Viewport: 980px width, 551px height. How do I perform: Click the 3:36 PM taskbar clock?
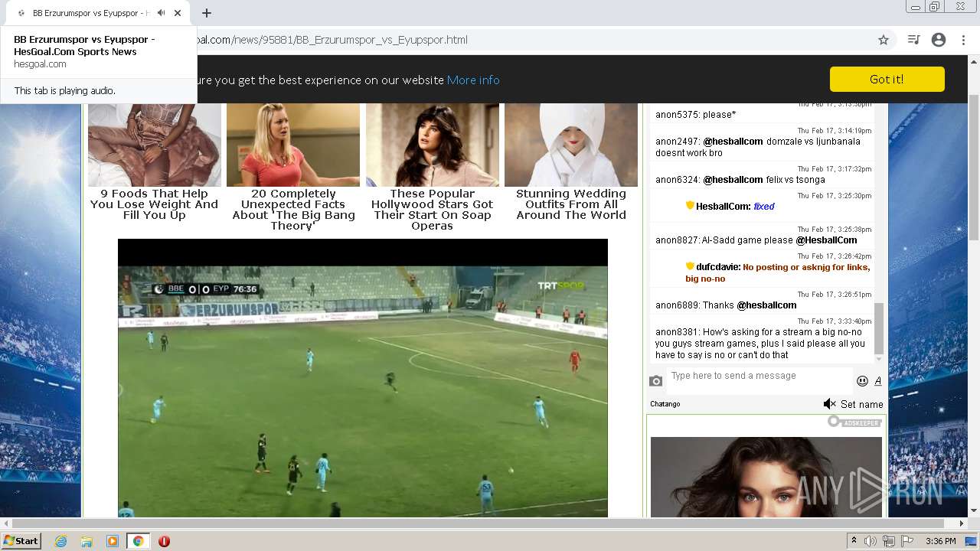[x=940, y=541]
